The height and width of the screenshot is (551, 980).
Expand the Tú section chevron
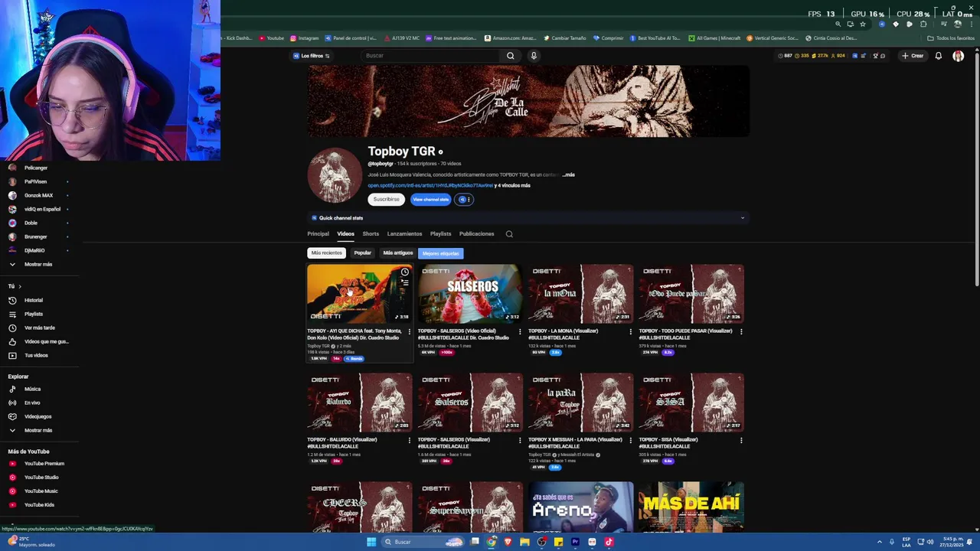point(19,286)
